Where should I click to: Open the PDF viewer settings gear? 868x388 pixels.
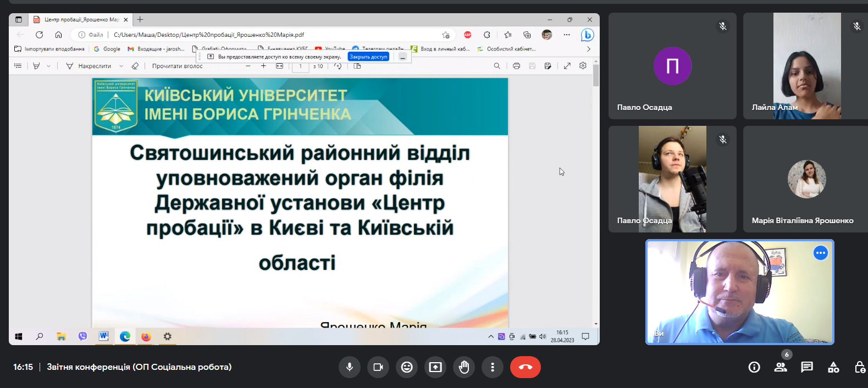(583, 66)
